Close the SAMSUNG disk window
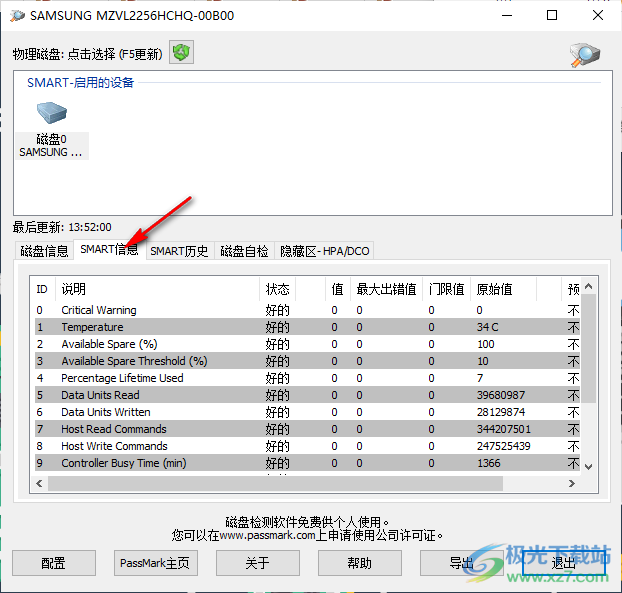The image size is (622, 593). (x=597, y=15)
